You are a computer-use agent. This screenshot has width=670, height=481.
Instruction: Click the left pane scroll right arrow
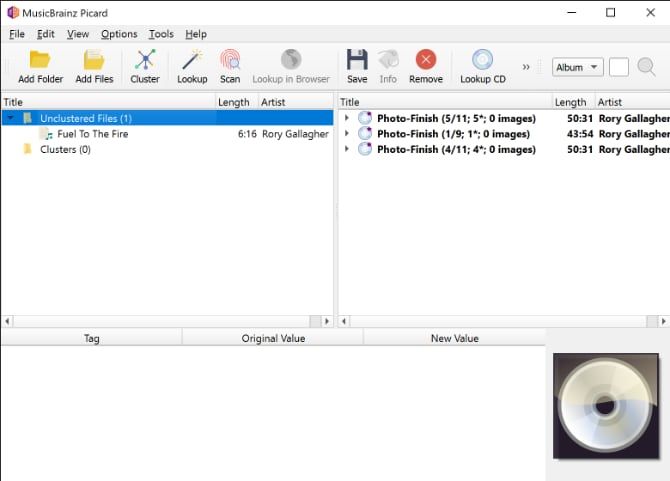coord(327,321)
